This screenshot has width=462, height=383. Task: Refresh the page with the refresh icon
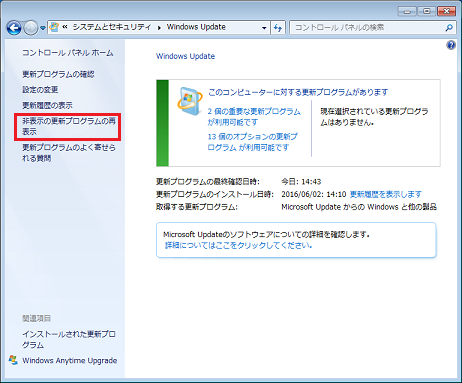point(278,28)
